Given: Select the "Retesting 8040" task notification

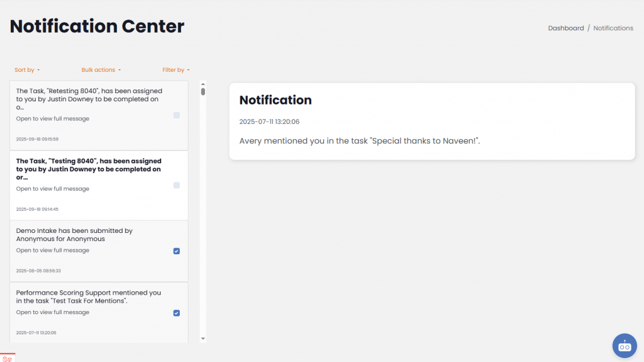Looking at the screenshot, I should point(89,99).
